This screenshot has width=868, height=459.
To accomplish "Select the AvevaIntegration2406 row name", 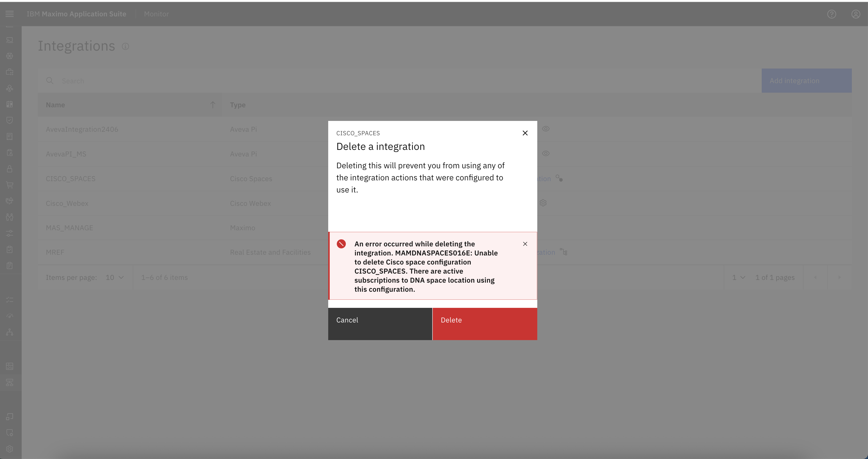I will [x=82, y=129].
